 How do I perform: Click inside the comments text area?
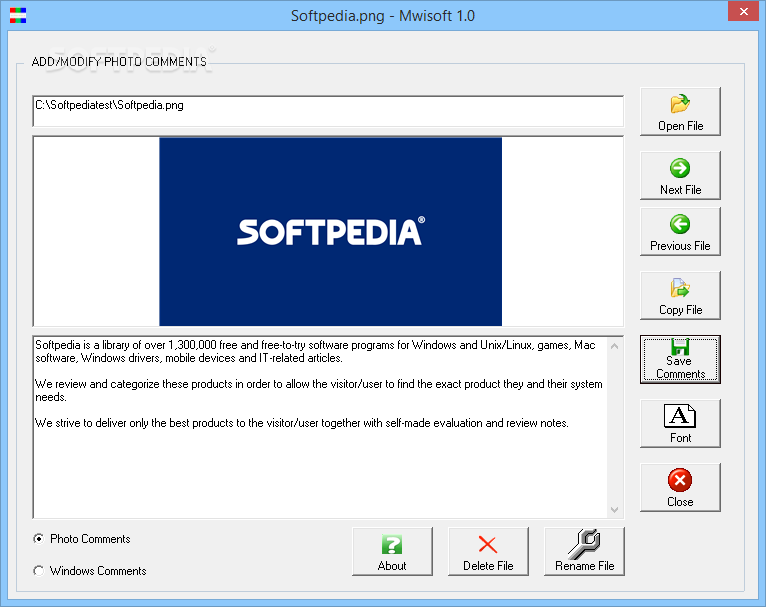[x=320, y=427]
